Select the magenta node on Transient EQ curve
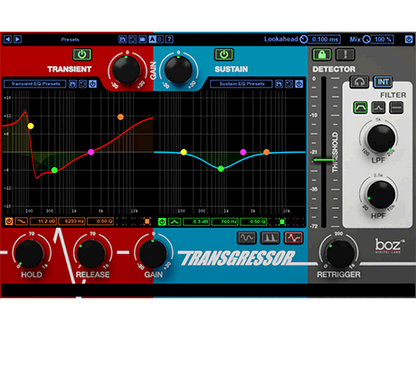Image resolution: width=416 pixels, height=376 pixels. pos(91,152)
